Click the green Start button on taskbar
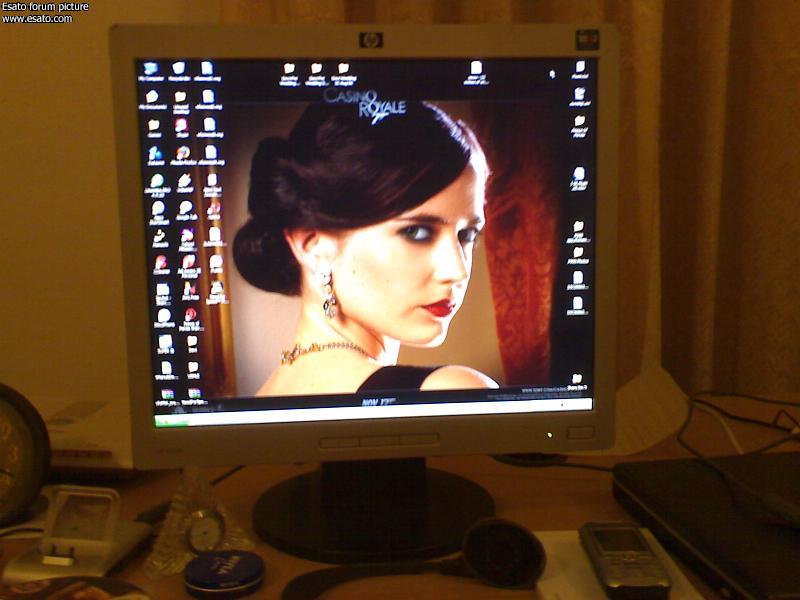 pos(171,421)
